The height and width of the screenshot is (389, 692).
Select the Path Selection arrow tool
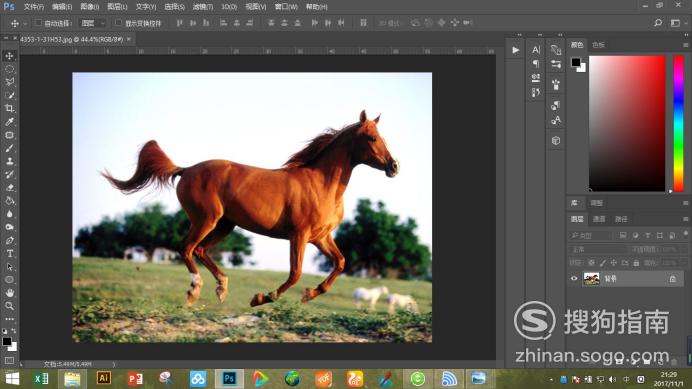click(9, 267)
